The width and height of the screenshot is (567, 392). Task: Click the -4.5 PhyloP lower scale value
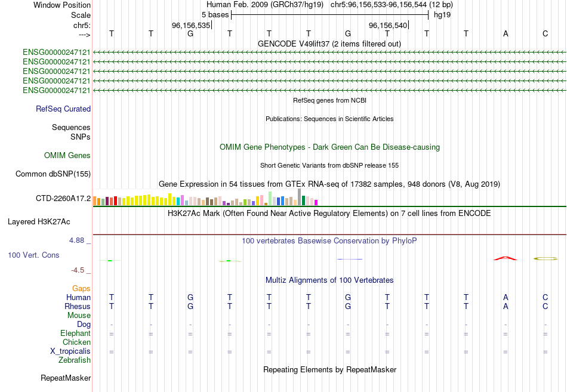pyautogui.click(x=78, y=270)
